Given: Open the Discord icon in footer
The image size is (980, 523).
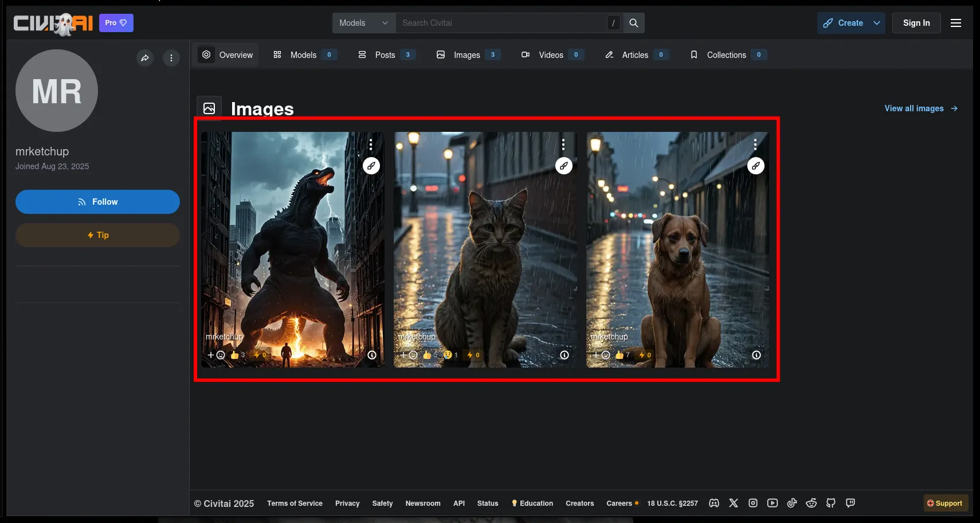Looking at the screenshot, I should 714,503.
